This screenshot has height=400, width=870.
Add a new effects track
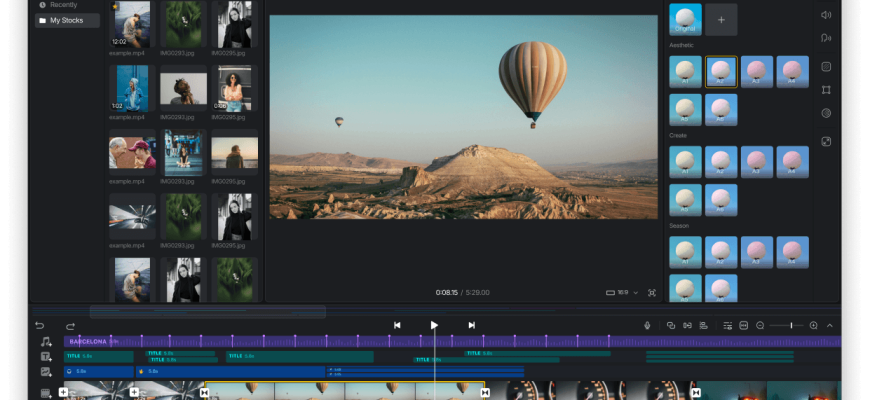(x=46, y=372)
